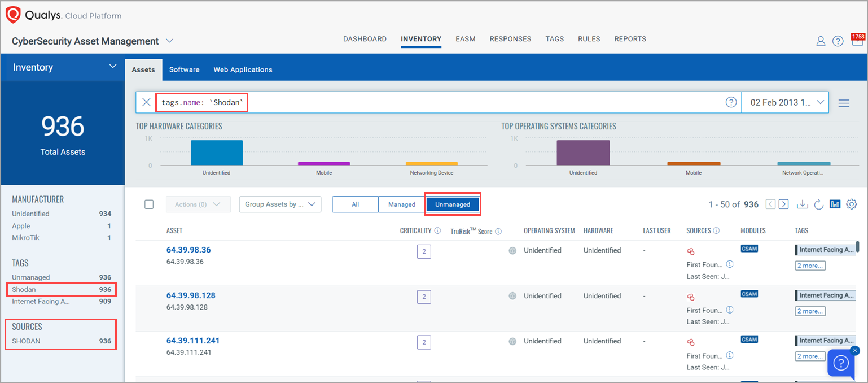Clear the search query with the X icon
Viewport: 868px width, 383px height.
[146, 102]
